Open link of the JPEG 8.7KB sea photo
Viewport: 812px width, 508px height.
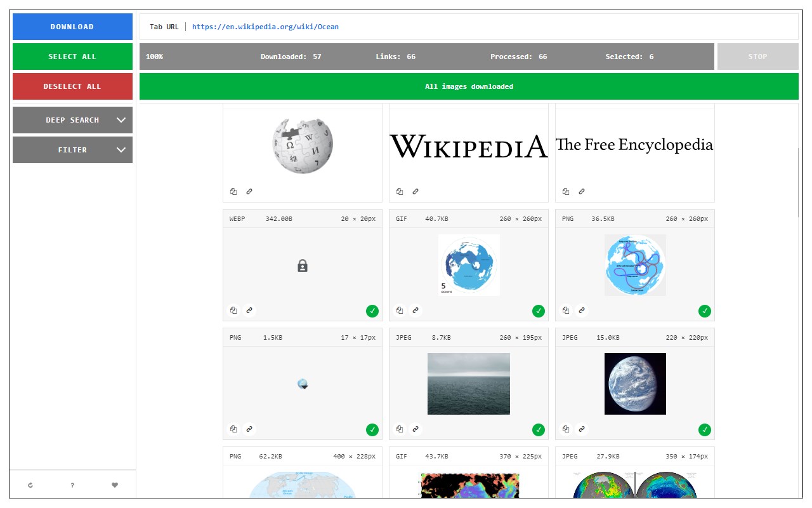tap(416, 429)
